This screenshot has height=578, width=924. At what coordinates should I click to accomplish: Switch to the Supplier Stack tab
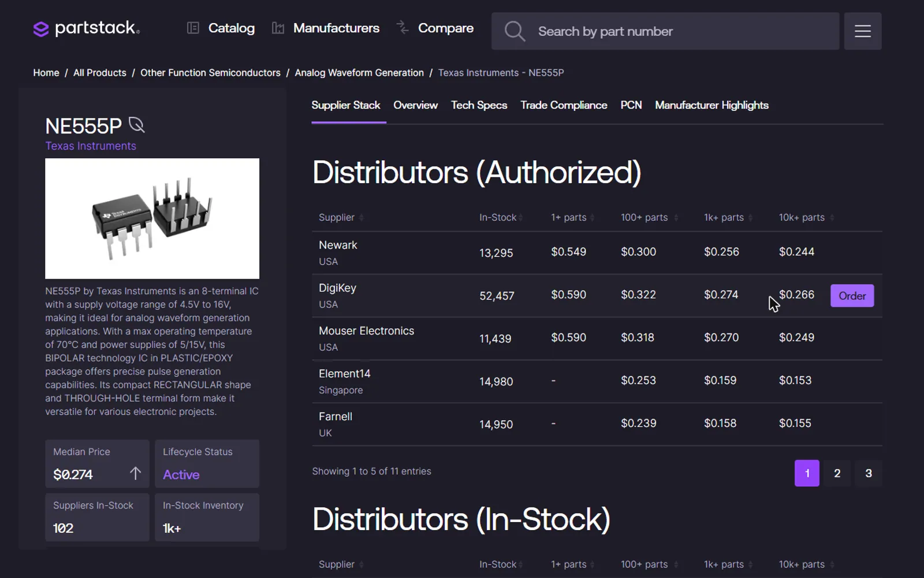coord(346,105)
